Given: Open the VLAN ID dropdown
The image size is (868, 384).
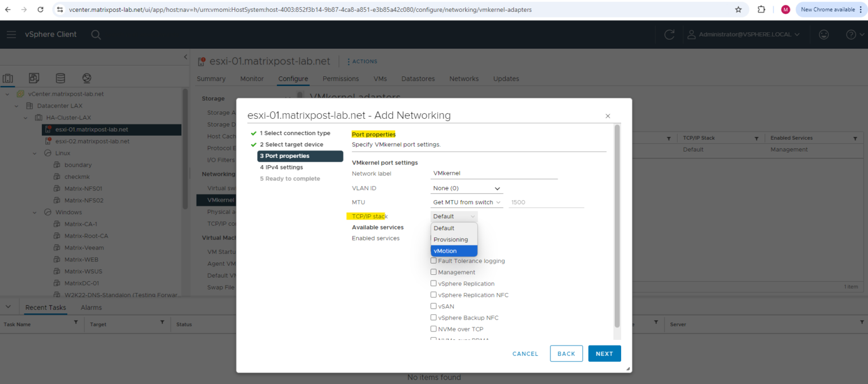Looking at the screenshot, I should click(466, 188).
